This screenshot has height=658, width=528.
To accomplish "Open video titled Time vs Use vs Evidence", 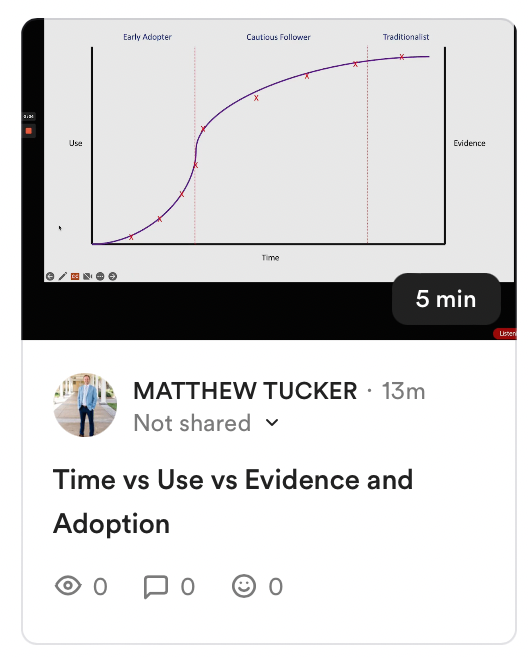I will coord(233,501).
